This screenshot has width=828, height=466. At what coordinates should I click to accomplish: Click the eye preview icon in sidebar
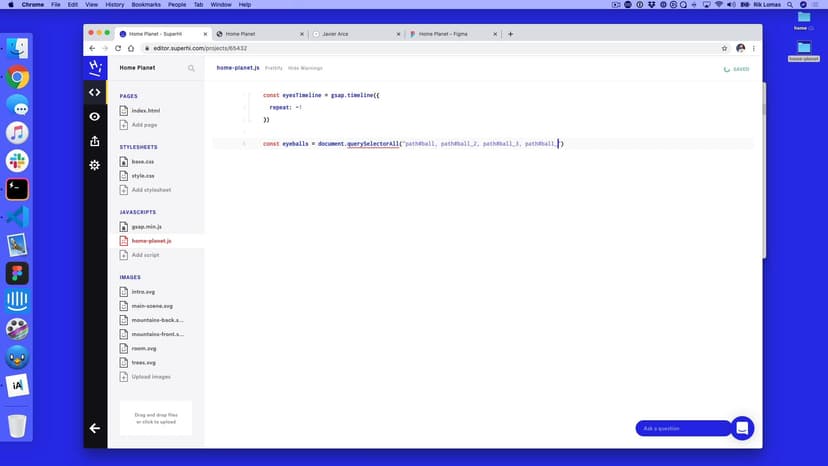95,116
